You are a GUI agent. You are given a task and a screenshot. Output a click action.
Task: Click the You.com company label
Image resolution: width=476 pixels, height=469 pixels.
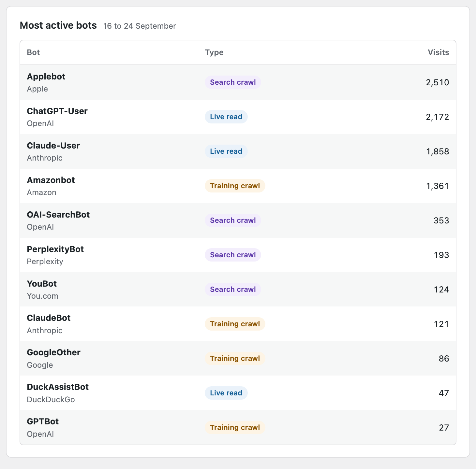pyautogui.click(x=42, y=296)
